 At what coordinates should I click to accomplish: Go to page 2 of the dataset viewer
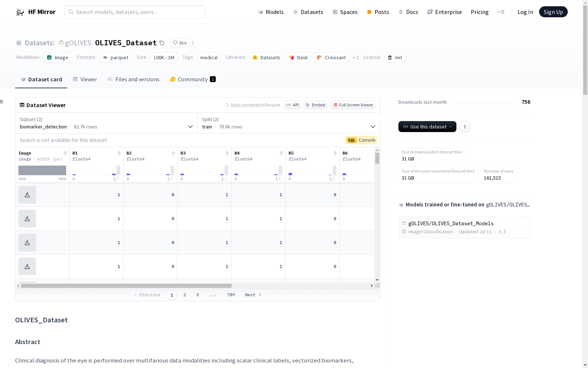point(184,295)
